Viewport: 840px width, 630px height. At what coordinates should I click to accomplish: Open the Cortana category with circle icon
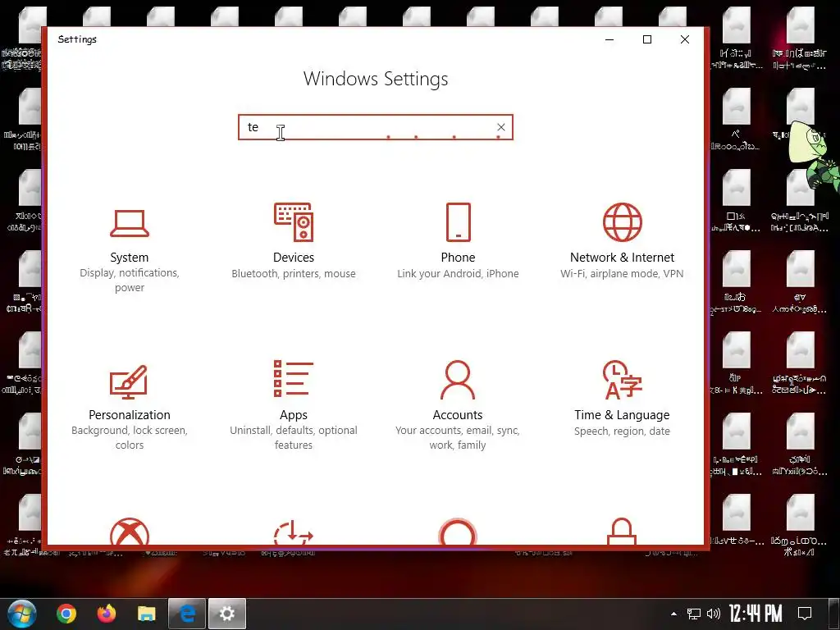458,532
